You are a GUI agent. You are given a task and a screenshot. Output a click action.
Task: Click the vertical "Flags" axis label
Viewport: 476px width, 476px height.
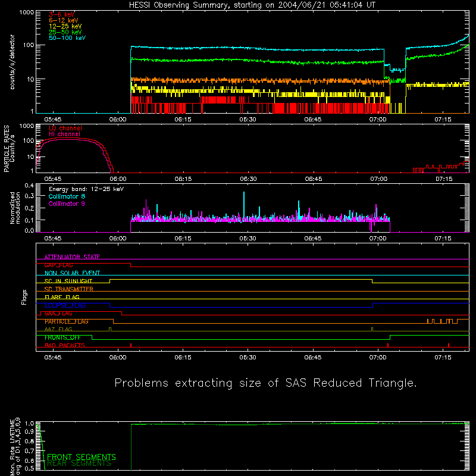coord(24,297)
